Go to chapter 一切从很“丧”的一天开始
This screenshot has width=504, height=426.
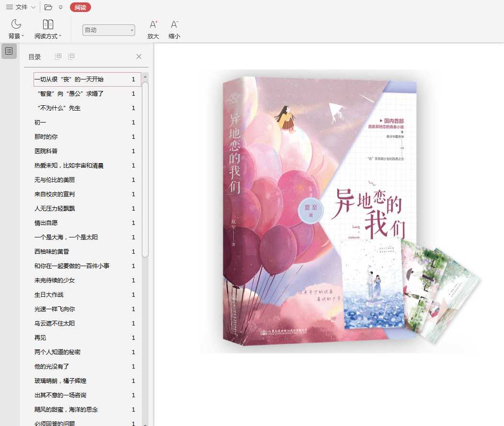coord(87,79)
